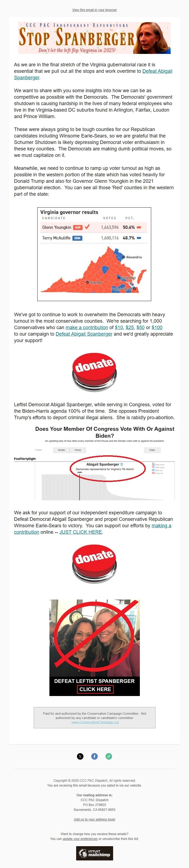Open the Votes button on the FiveThirtyEight chart
This screenshot has width=189, height=868.
(x=152, y=450)
